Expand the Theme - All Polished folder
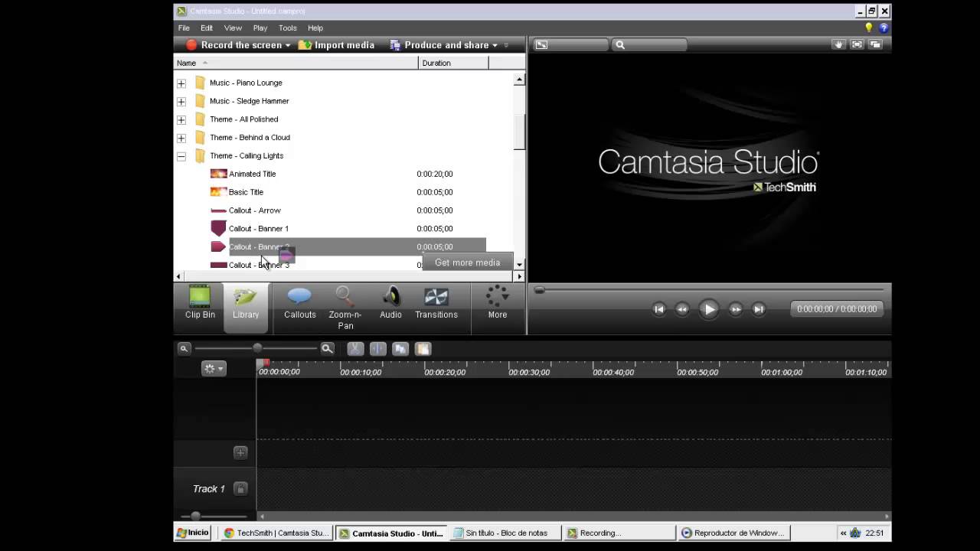980x551 pixels. [181, 119]
